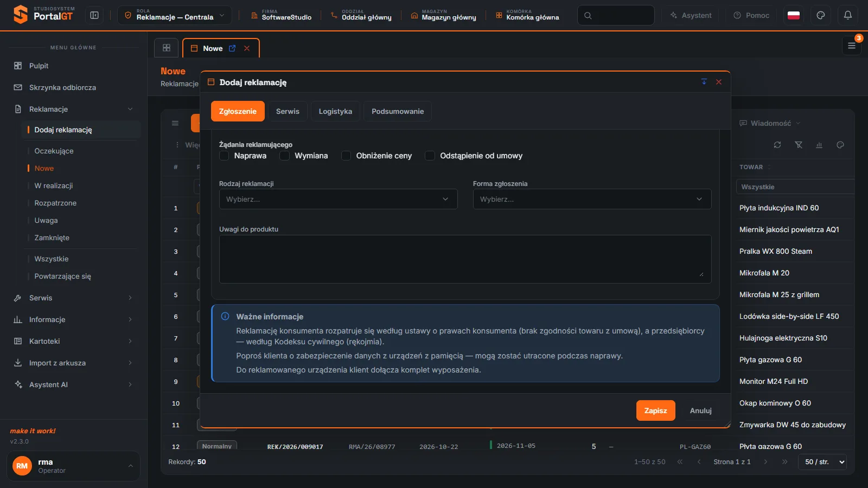
Task: Click the Zapisz button
Action: [x=655, y=410]
